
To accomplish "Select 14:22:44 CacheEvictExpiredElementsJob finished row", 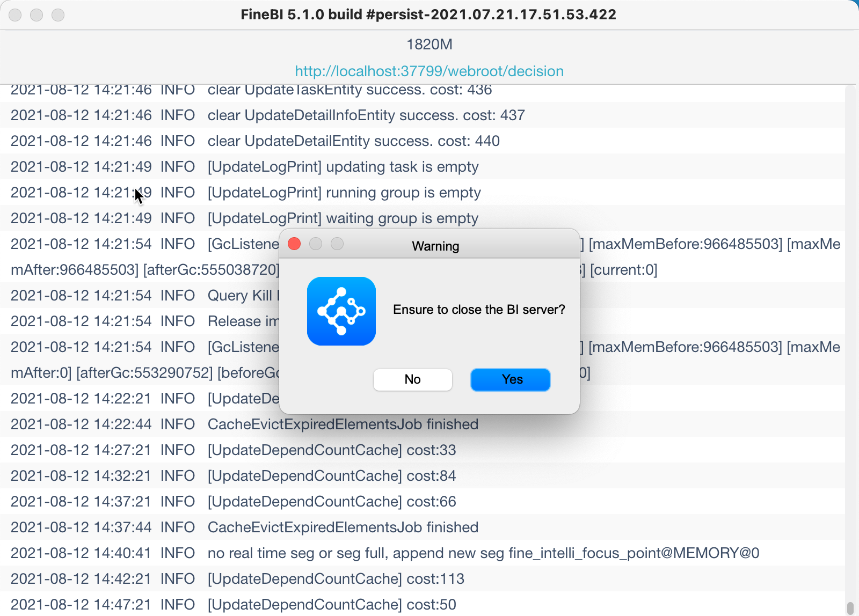I will pos(423,424).
